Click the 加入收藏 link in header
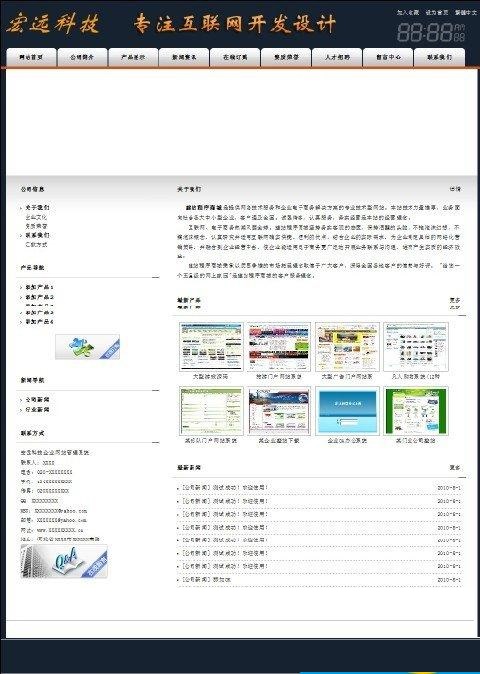This screenshot has height=674, width=480. tap(408, 12)
